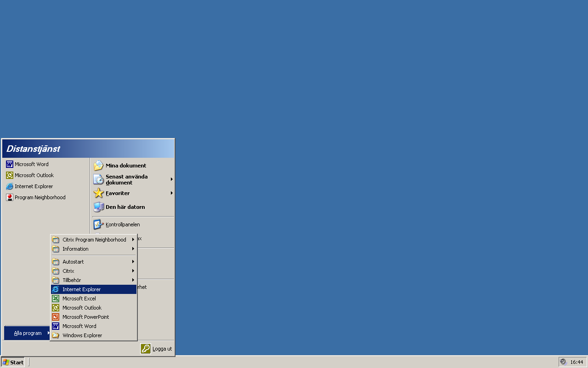The height and width of the screenshot is (368, 588).
Task: Open pinned Microsoft Word icon below Distanstjänst header
Action: pyautogui.click(x=9, y=164)
